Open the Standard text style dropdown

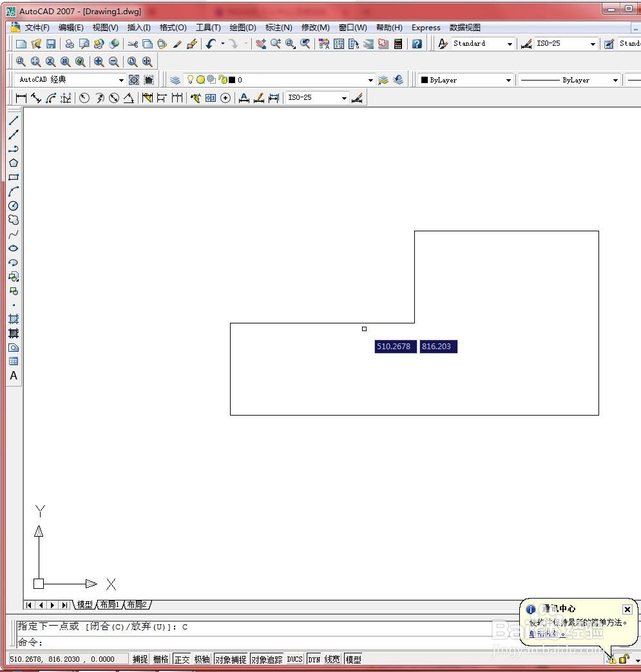[x=510, y=44]
